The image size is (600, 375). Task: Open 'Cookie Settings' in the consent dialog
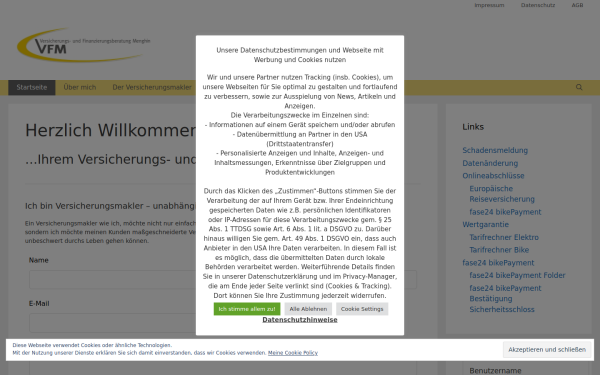[x=362, y=309]
